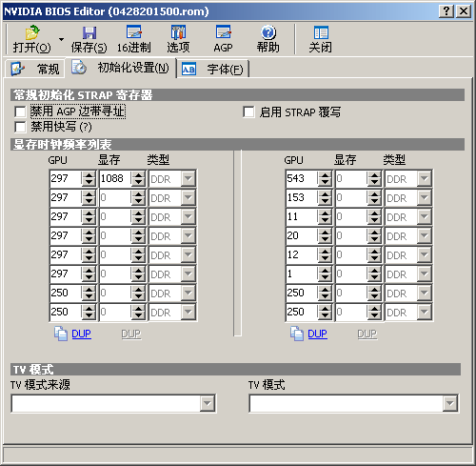
Task: Open the DDR type dropdown in GPU 11 row
Action: pos(425,216)
